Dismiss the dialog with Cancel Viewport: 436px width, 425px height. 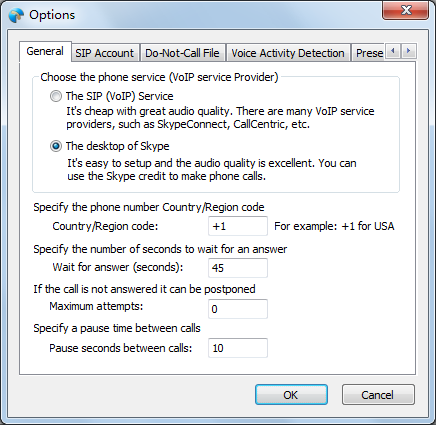point(378,395)
